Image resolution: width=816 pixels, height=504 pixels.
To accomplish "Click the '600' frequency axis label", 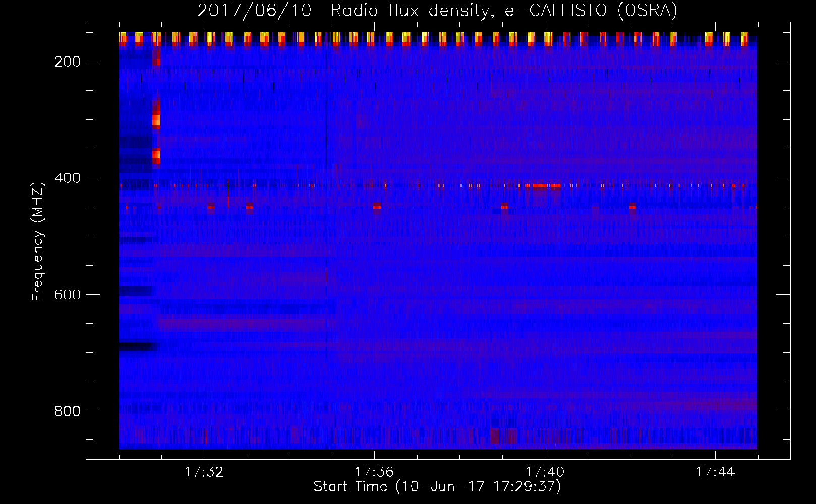I will (68, 295).
